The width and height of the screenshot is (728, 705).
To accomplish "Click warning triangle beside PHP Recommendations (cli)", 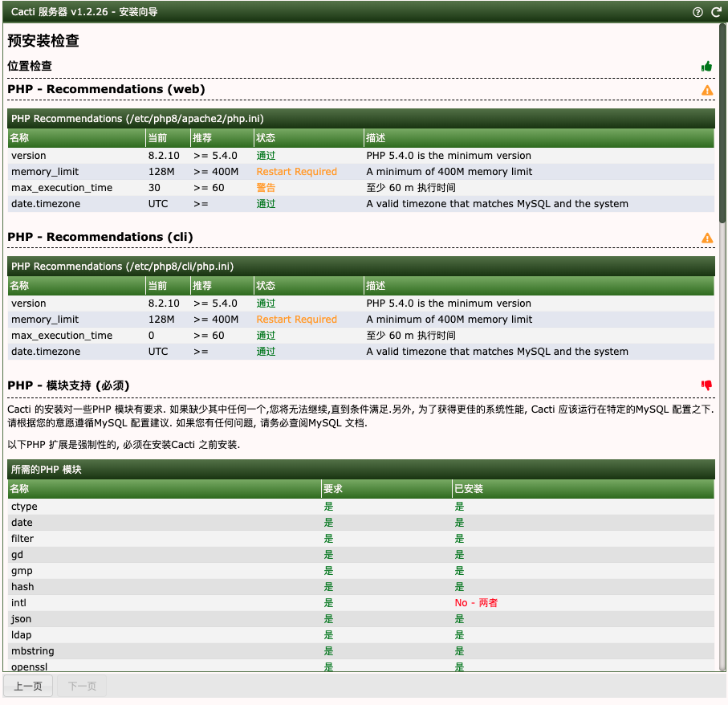I will 707,238.
